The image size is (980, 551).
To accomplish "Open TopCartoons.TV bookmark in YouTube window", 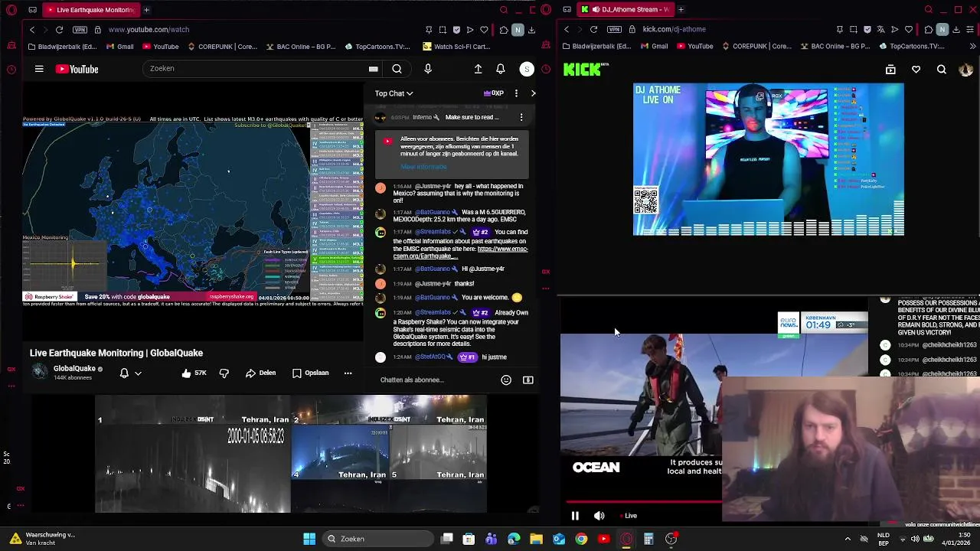I will [x=377, y=47].
